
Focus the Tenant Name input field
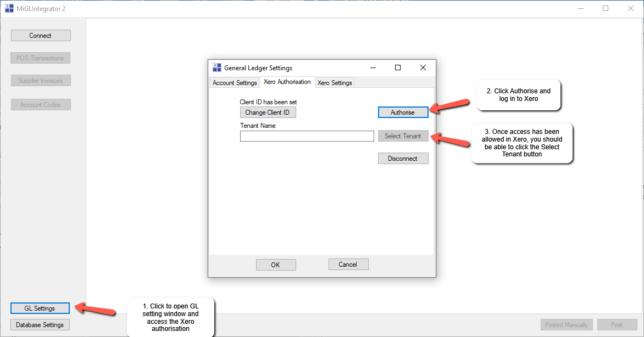307,136
